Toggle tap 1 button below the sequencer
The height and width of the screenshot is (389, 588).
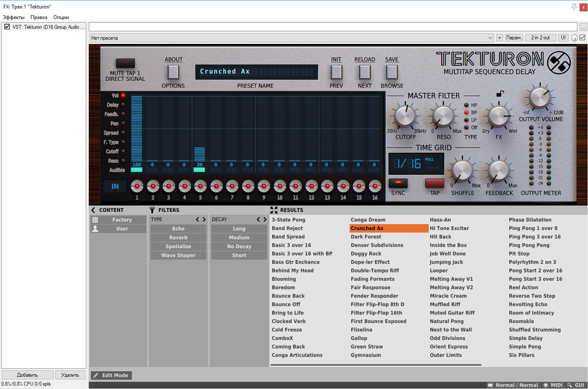pyautogui.click(x=137, y=186)
